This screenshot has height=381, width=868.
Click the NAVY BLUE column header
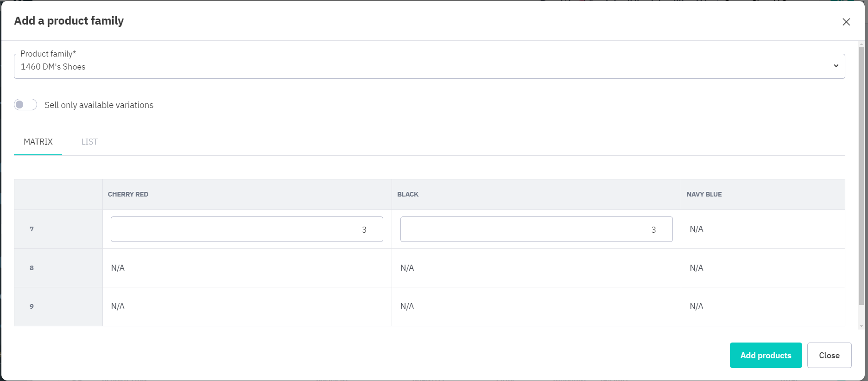[704, 194]
